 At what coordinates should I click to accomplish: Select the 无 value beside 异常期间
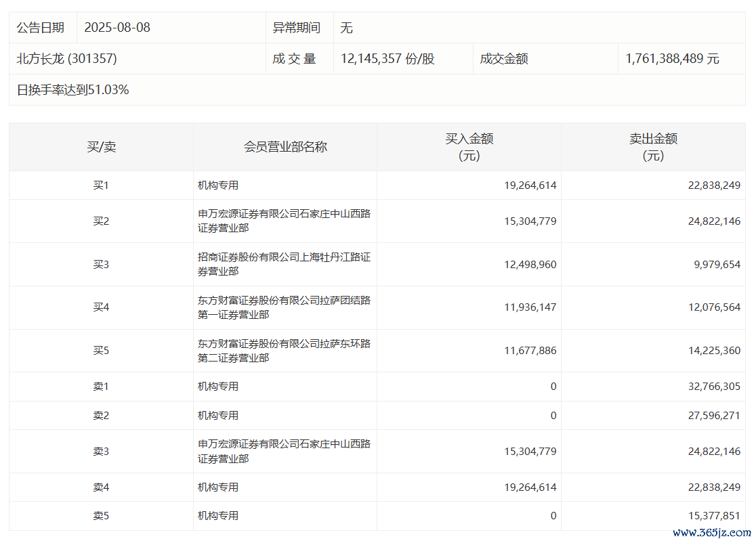tap(346, 28)
